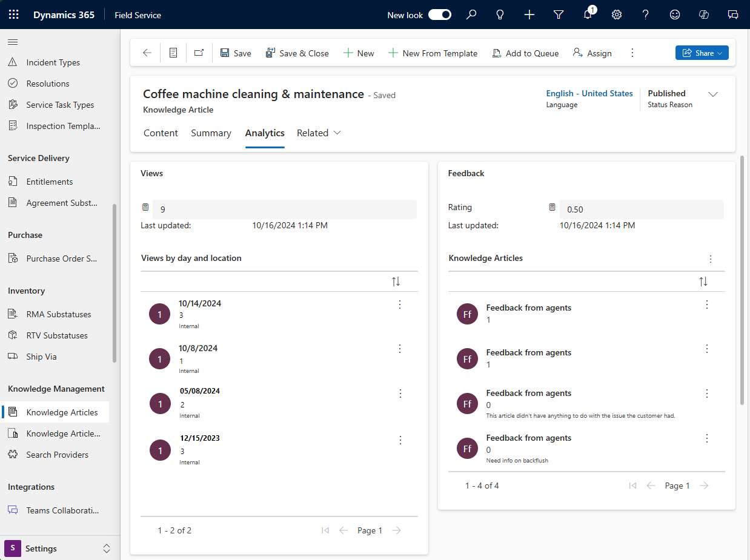The height and width of the screenshot is (560, 750).
Task: Open the Share dropdown button
Action: tap(702, 53)
